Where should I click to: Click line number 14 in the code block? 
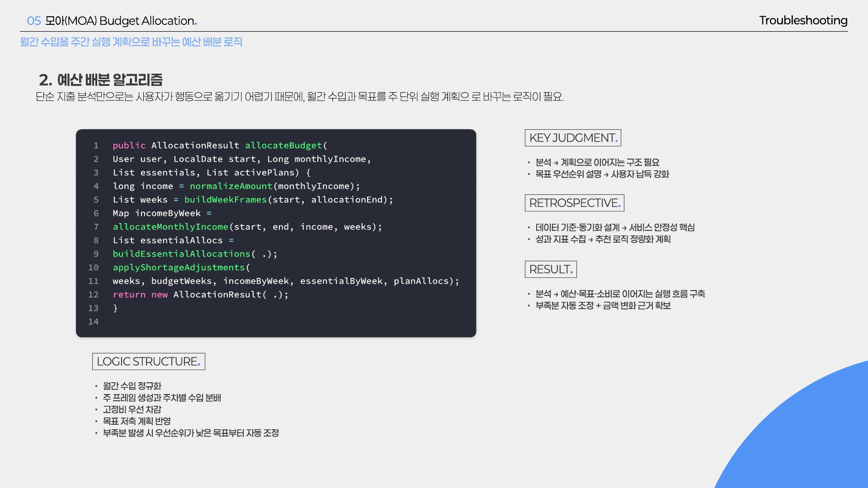[x=93, y=322]
